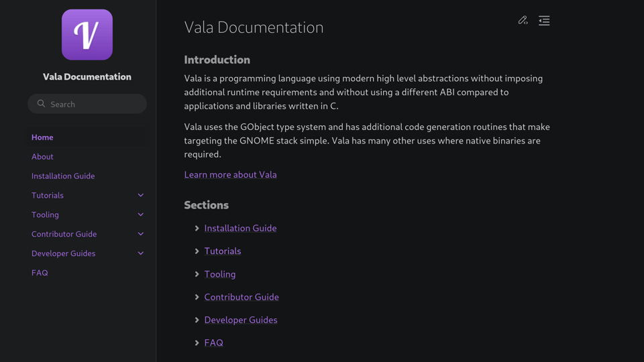This screenshot has width=644, height=362.
Task: Click the search magnifier icon
Action: point(42,104)
